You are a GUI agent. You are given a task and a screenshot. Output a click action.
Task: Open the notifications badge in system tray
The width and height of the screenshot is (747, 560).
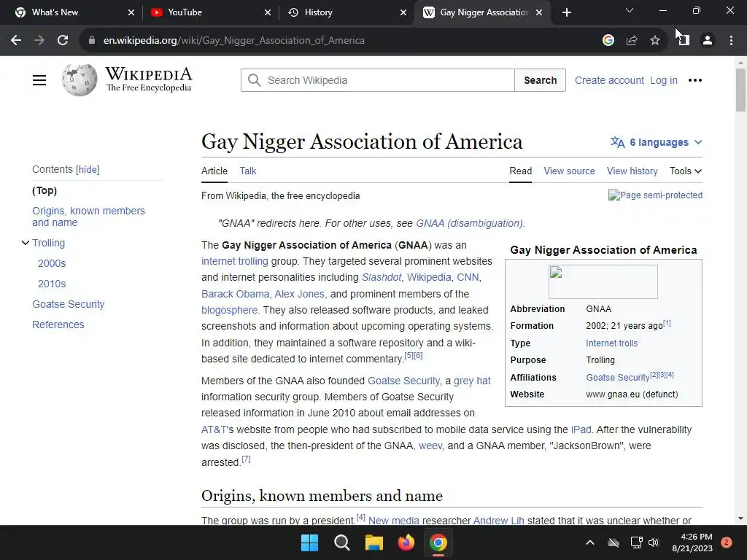pos(727,542)
